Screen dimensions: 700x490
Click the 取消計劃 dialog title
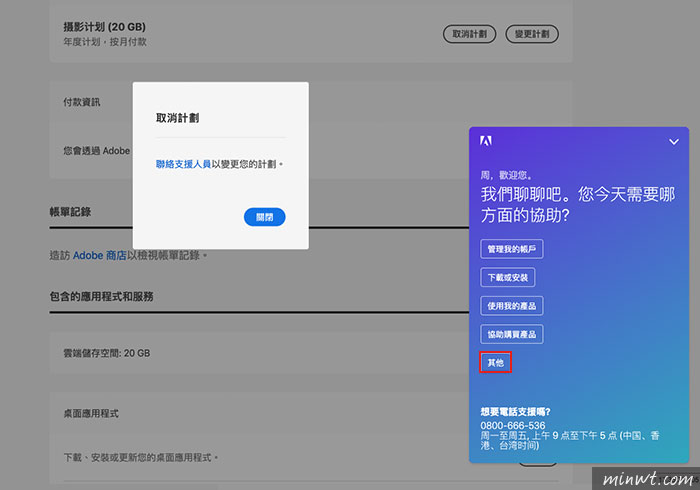click(177, 118)
